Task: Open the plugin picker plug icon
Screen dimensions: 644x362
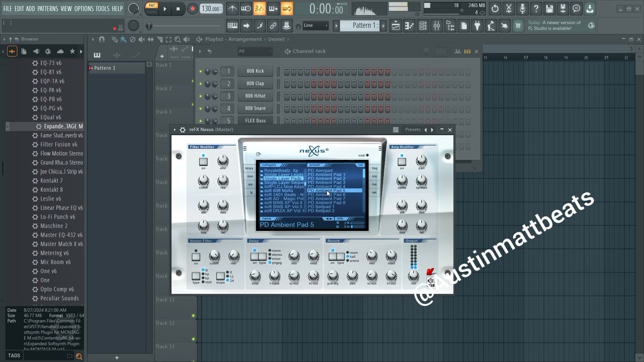Action: [477, 26]
